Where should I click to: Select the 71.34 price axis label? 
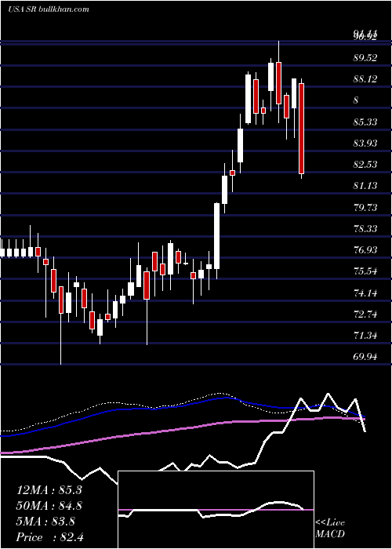(365, 336)
